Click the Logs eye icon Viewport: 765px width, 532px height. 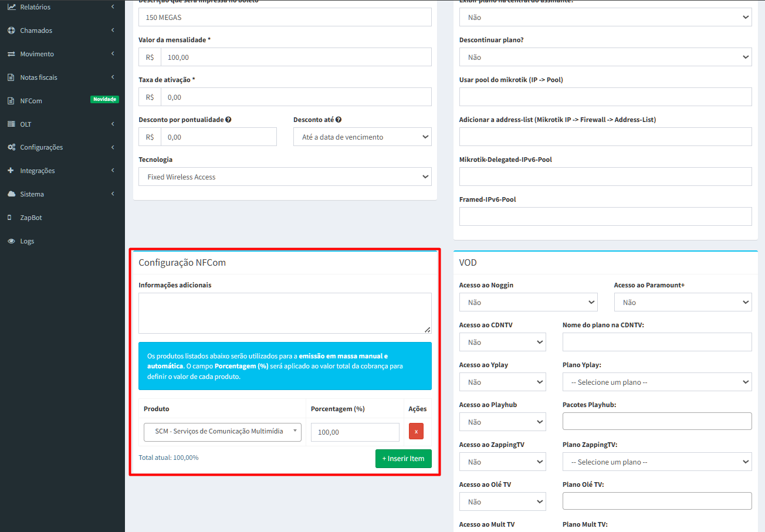point(11,241)
